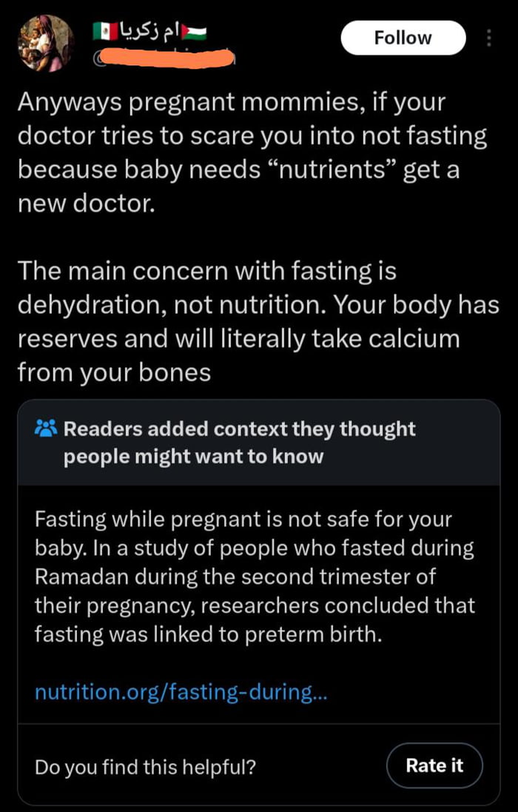Open the three-dot more options menu
Viewport: 518px width, 812px height.
pos(489,38)
